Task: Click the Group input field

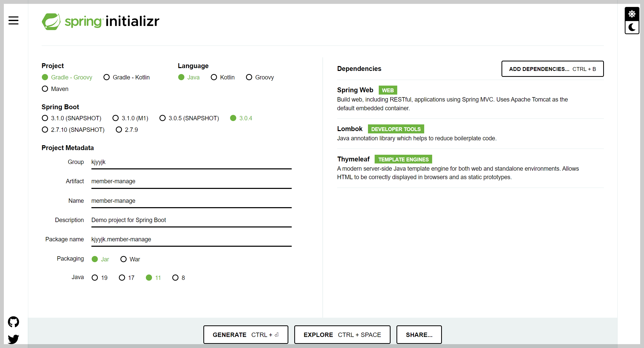Action: (x=191, y=162)
